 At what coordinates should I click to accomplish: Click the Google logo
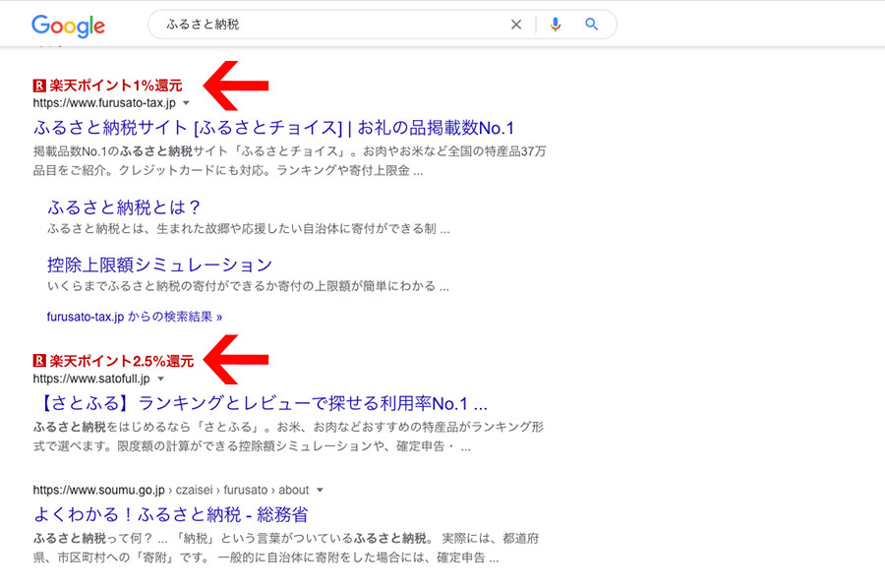coord(68,26)
